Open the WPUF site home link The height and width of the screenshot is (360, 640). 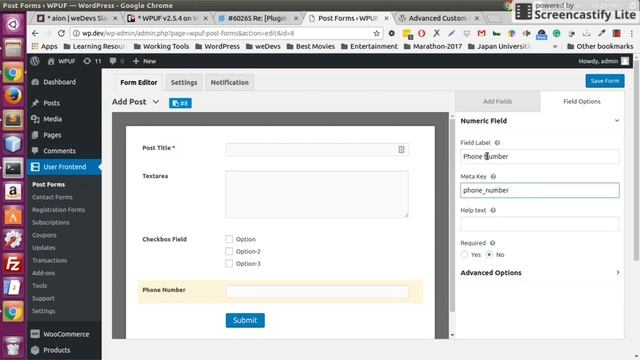[62, 61]
